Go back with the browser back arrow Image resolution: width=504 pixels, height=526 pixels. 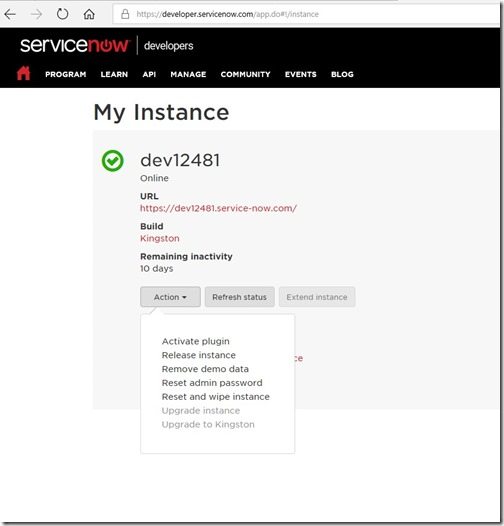tap(10, 14)
